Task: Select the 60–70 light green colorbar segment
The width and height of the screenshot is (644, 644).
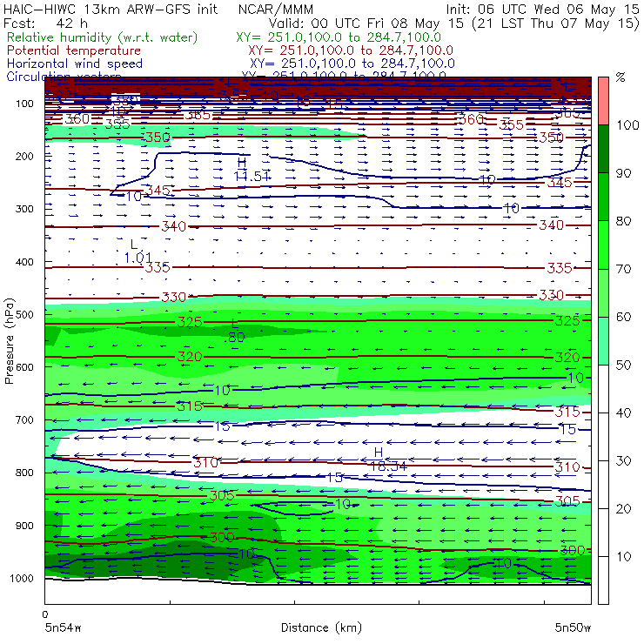Action: point(603,292)
